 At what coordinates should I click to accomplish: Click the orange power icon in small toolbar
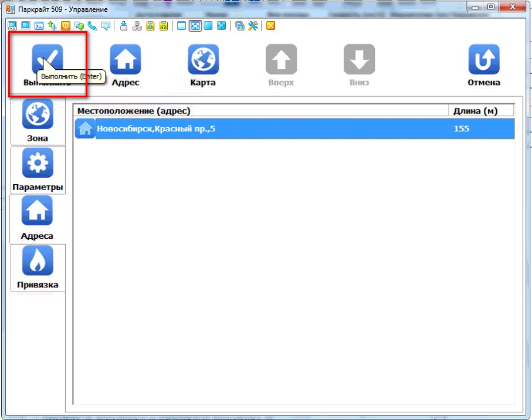(66, 26)
